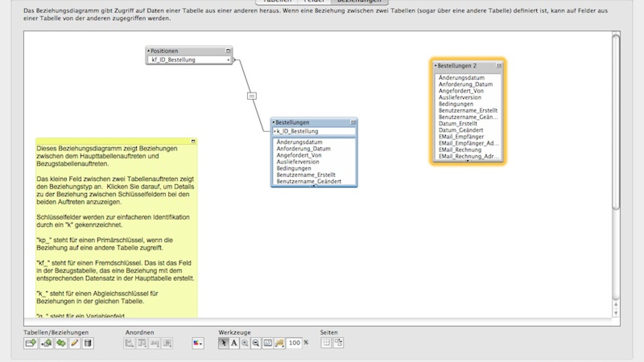
Task: Edit the 100% zoom percentage field
Action: click(x=296, y=343)
